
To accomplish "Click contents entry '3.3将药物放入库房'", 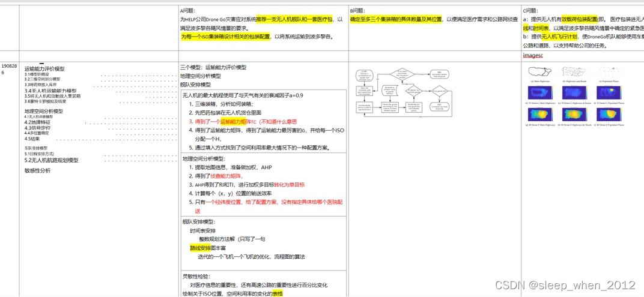I will click(x=40, y=85).
